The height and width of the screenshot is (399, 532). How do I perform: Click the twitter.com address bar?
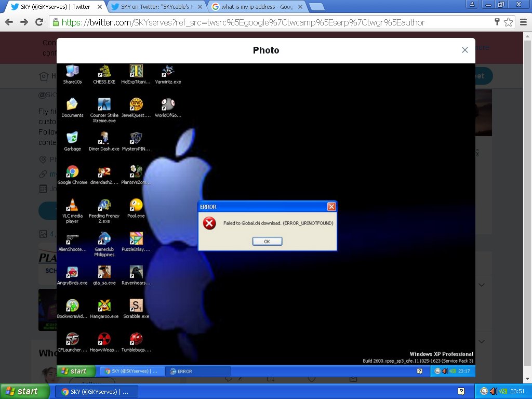(282, 22)
